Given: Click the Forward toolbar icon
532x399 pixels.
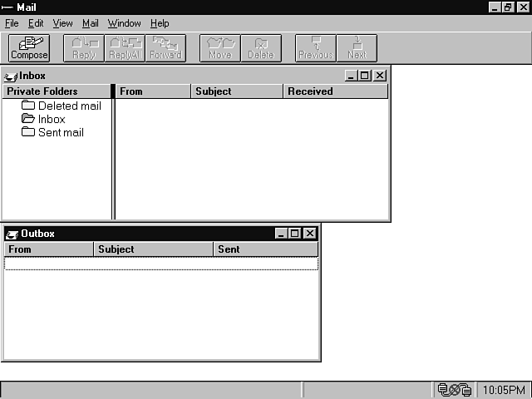Looking at the screenshot, I should 165,48.
